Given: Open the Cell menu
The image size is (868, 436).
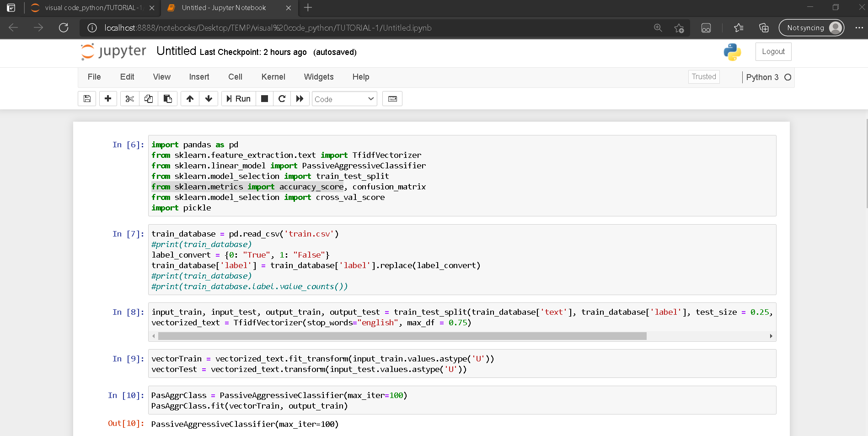Looking at the screenshot, I should pos(235,77).
